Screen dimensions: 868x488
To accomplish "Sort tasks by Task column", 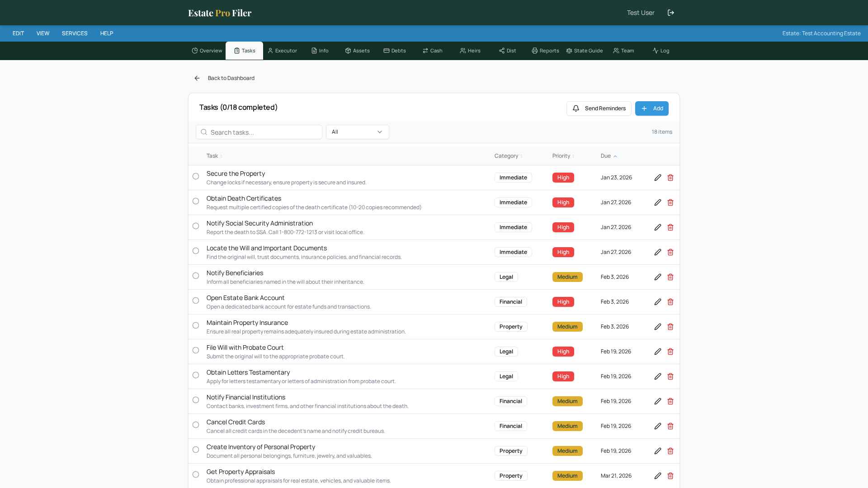I will click(x=214, y=156).
